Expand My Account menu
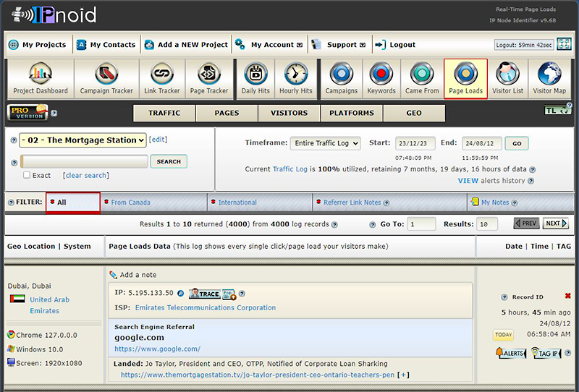This screenshot has width=579, height=392. coord(276,45)
